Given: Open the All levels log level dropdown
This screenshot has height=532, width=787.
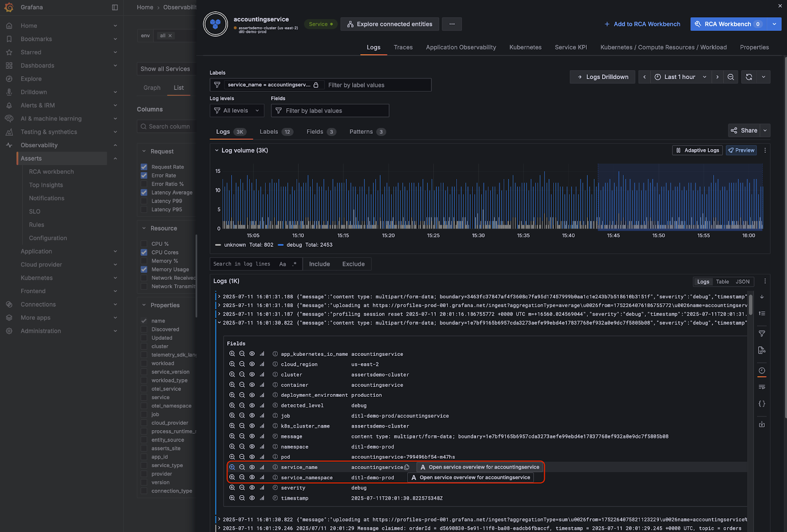Looking at the screenshot, I should click(x=237, y=111).
